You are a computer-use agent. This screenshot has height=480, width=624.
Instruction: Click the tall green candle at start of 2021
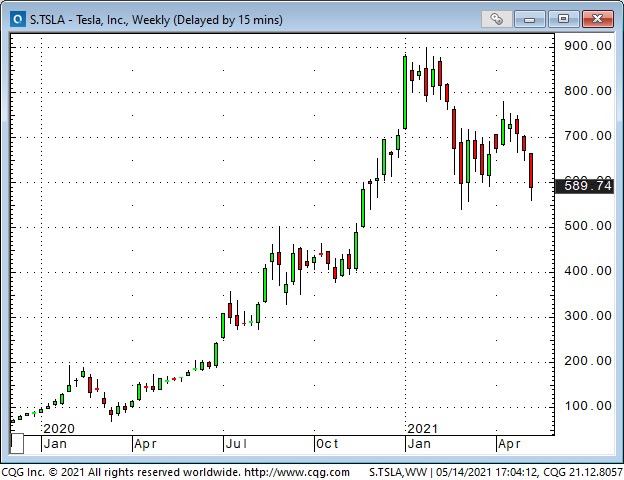click(405, 92)
